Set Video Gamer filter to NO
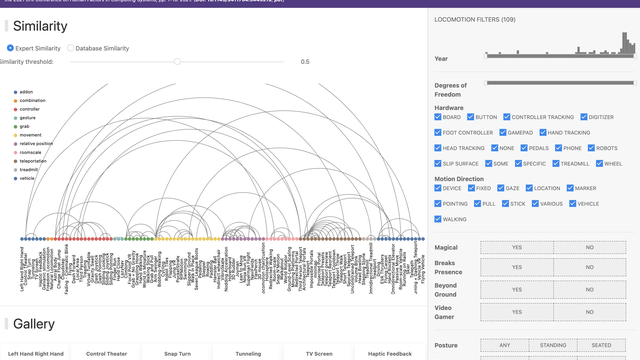The height and width of the screenshot is (360, 640). pyautogui.click(x=590, y=312)
